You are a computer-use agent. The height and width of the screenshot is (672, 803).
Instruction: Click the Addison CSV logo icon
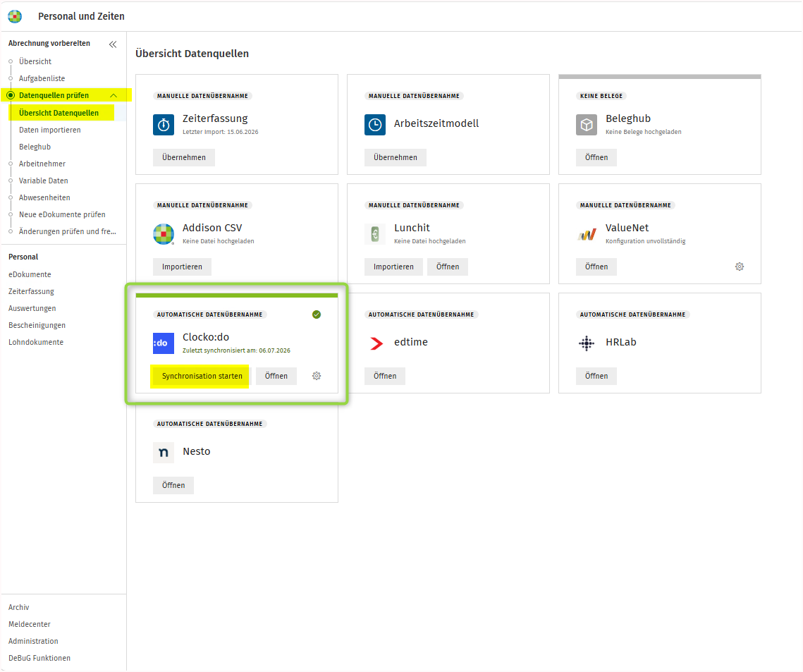tap(164, 234)
